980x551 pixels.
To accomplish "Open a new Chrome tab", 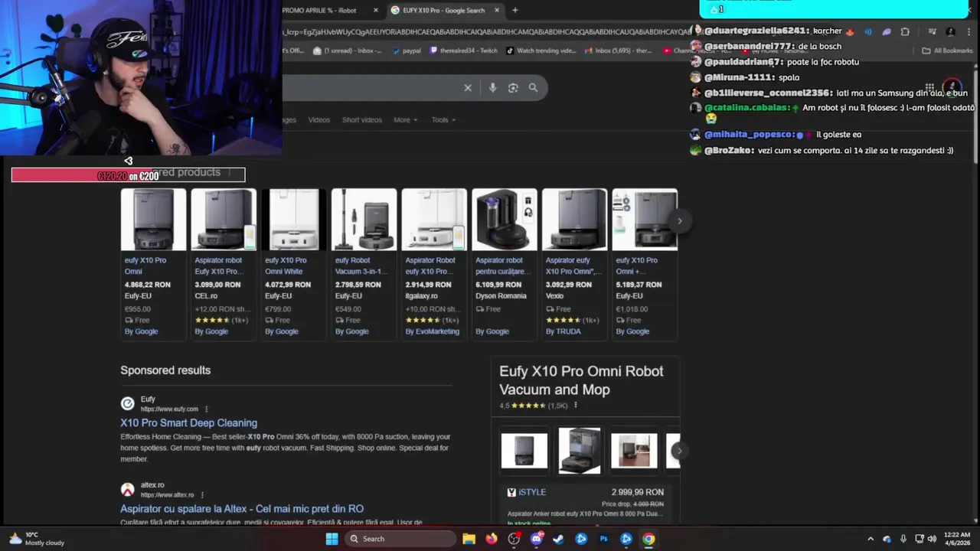I will point(514,10).
